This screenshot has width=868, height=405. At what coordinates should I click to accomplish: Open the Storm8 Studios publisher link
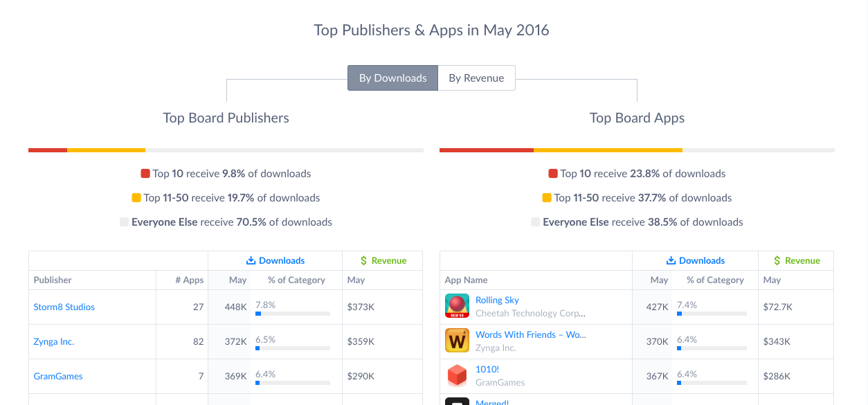click(64, 307)
